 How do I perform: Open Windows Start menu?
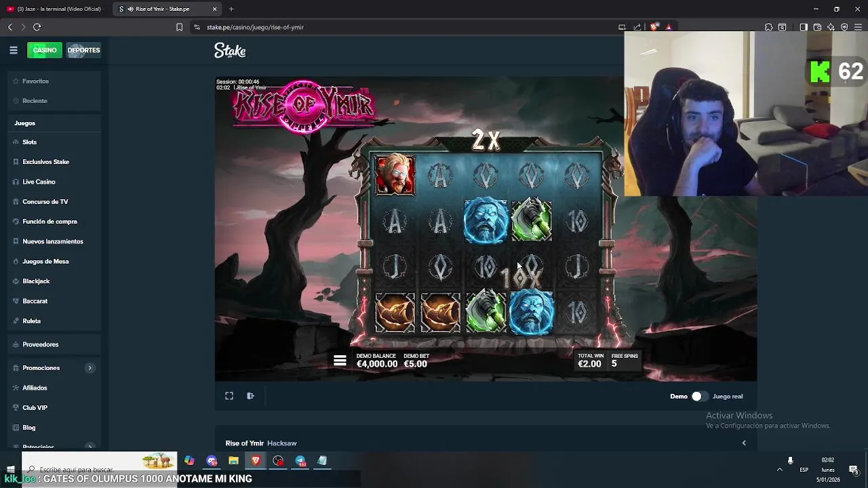point(10,469)
